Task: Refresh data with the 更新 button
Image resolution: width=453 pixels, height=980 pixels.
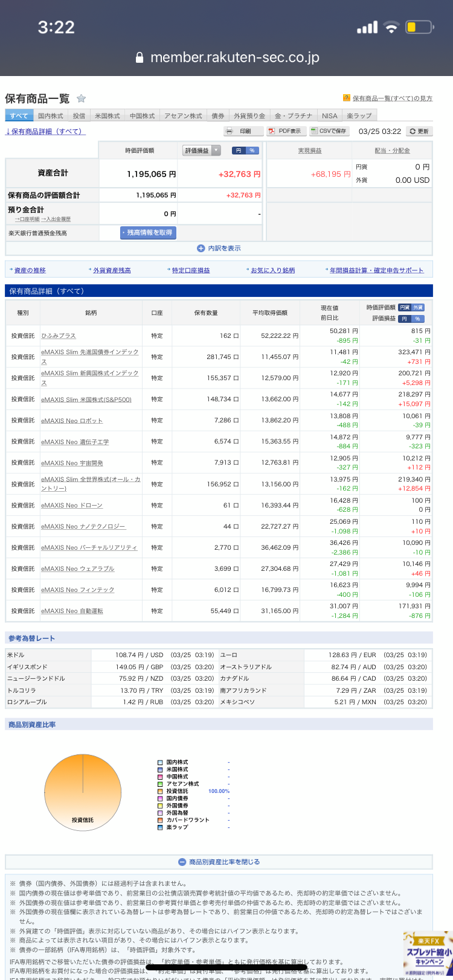Action: [419, 131]
